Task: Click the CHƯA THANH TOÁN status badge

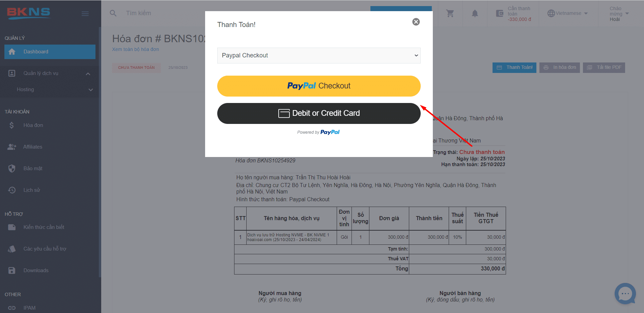Action: [x=136, y=68]
